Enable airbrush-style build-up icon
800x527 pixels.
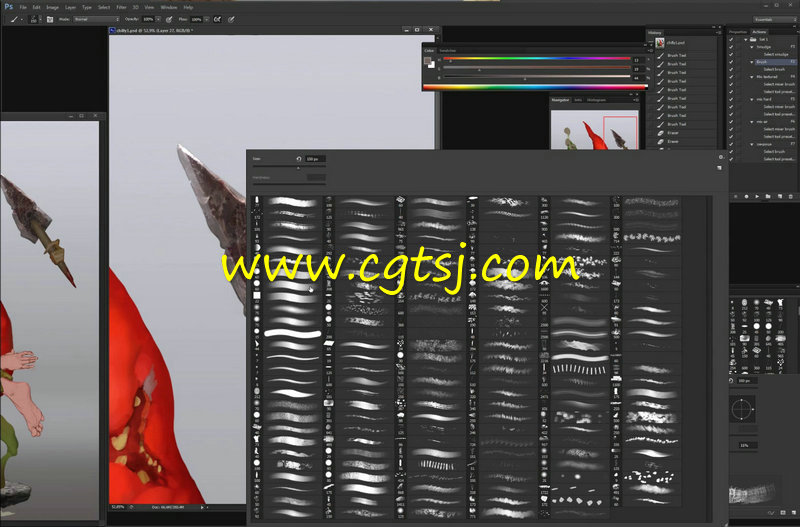217,19
